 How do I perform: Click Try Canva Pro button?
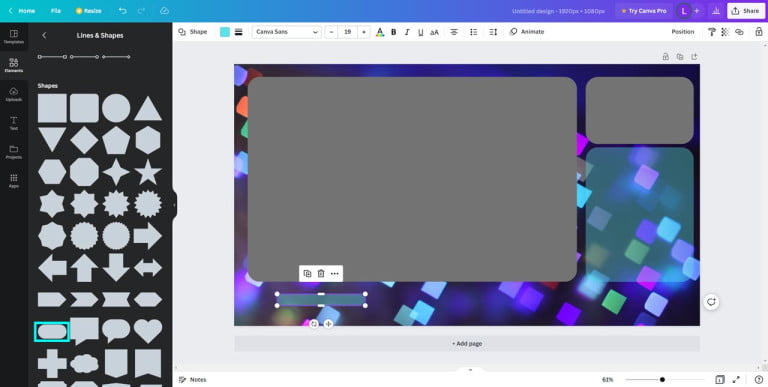click(x=644, y=11)
